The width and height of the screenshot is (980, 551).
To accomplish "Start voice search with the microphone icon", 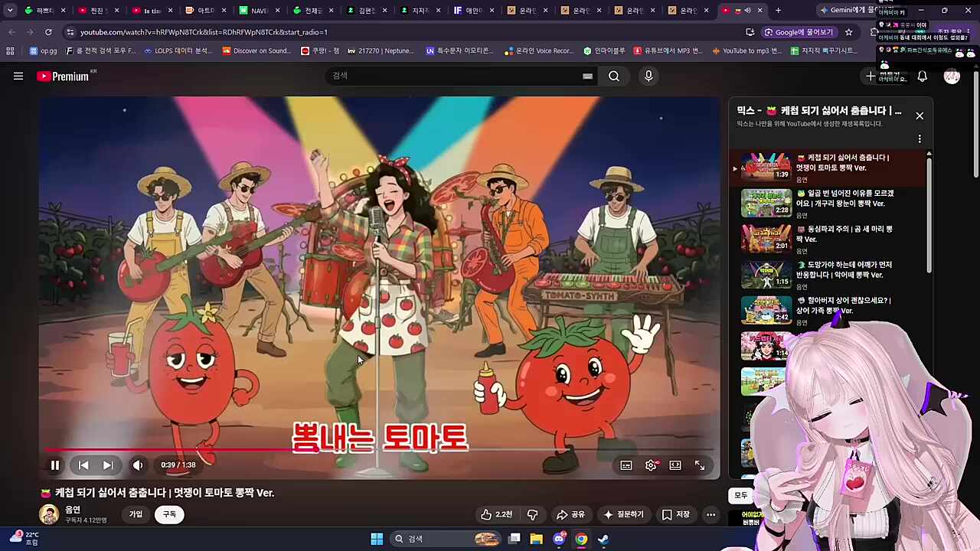I will coord(648,76).
